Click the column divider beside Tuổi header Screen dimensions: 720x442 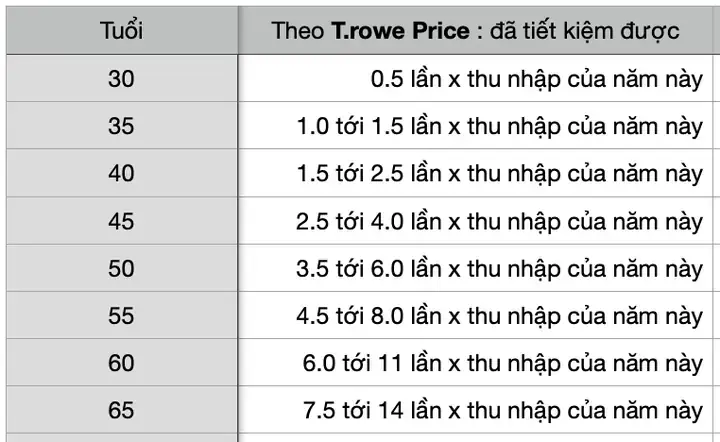click(x=238, y=30)
